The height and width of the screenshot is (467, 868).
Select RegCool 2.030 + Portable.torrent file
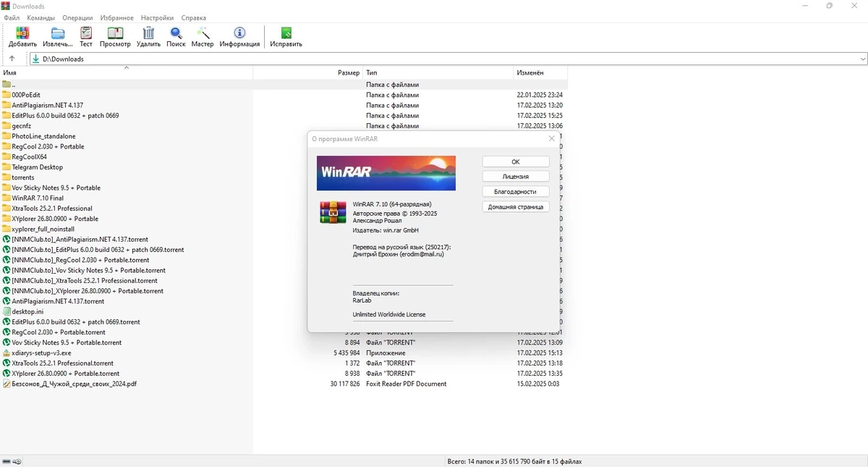(x=58, y=332)
